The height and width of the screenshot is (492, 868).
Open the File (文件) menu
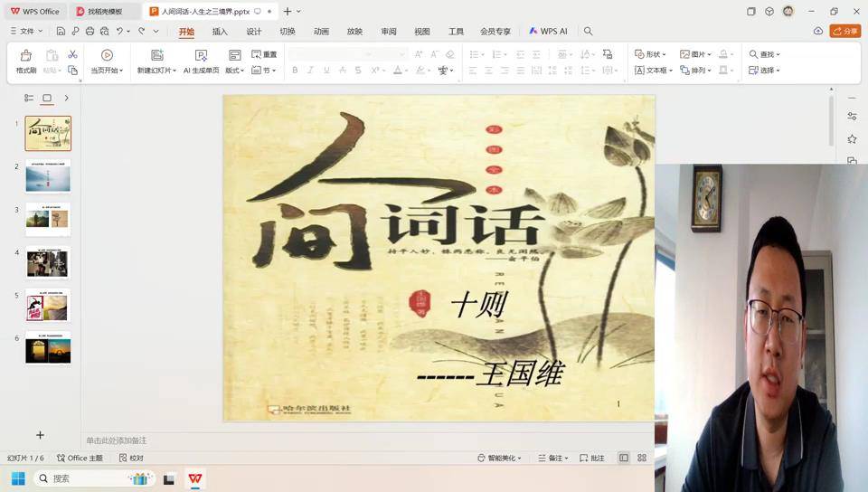point(26,31)
